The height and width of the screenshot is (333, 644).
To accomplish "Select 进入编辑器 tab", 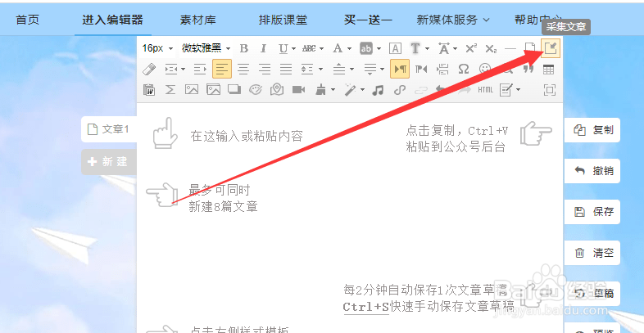I will click(112, 20).
